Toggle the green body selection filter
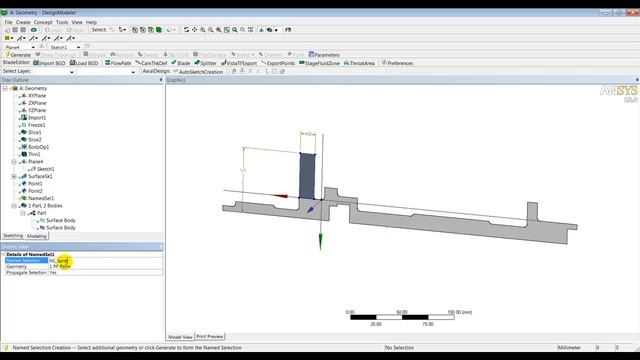The height and width of the screenshot is (360, 640). [159, 30]
